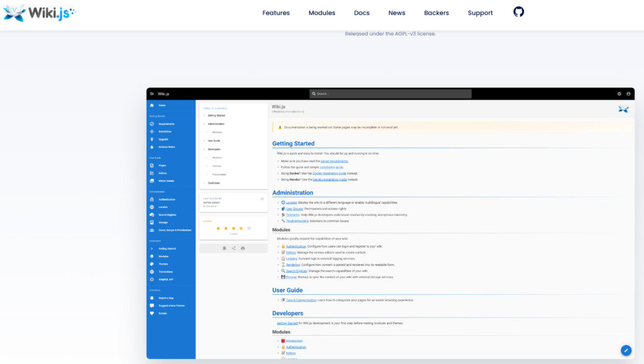
Task: Open the User Groups link under Administration
Action: tap(294, 209)
